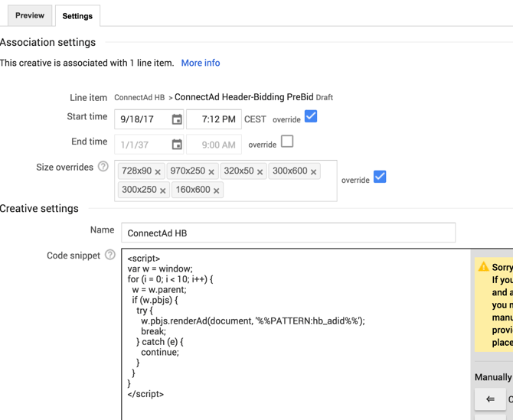Screen dimensions: 513x420
Task: Remove the 970x250 size chip
Action: coord(211,172)
